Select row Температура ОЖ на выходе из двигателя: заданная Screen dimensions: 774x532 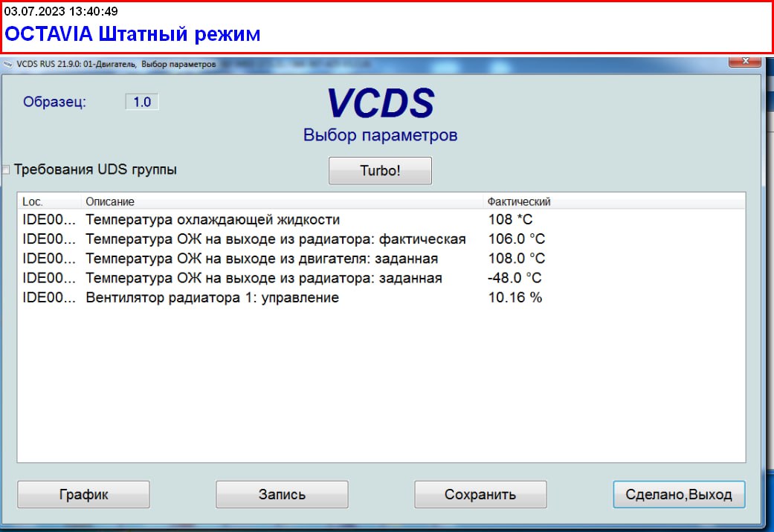pyautogui.click(x=381, y=259)
